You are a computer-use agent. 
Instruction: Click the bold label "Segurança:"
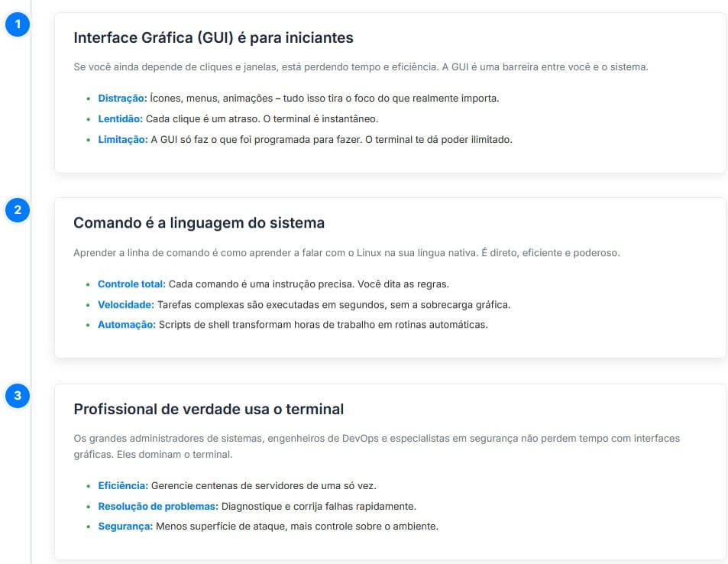(x=125, y=527)
